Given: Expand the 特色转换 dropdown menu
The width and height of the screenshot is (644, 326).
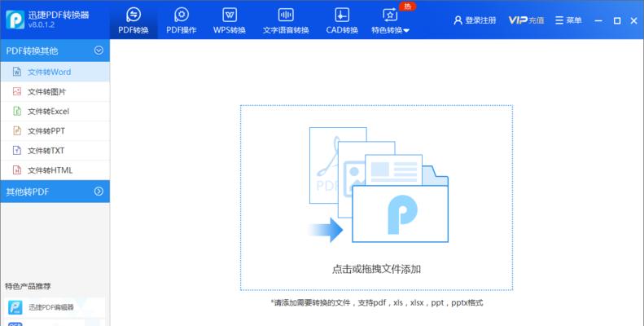Looking at the screenshot, I should click(390, 20).
